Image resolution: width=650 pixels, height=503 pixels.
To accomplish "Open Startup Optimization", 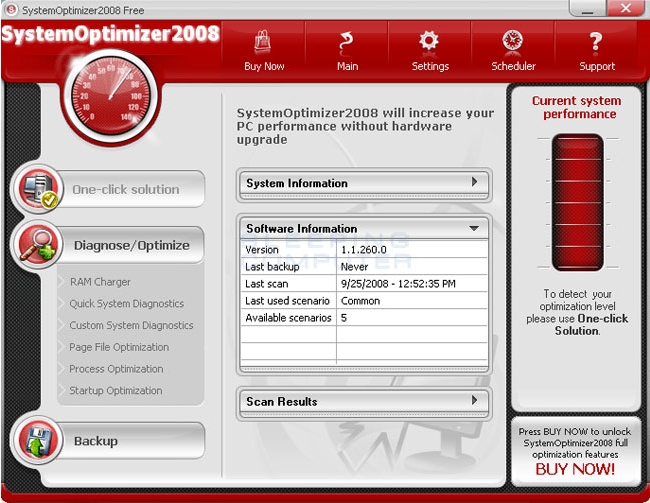I will click(x=116, y=391).
